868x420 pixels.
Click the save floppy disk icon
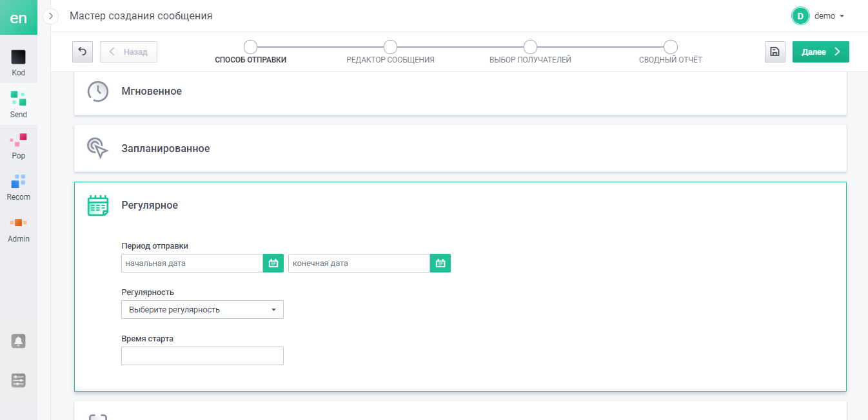point(775,52)
